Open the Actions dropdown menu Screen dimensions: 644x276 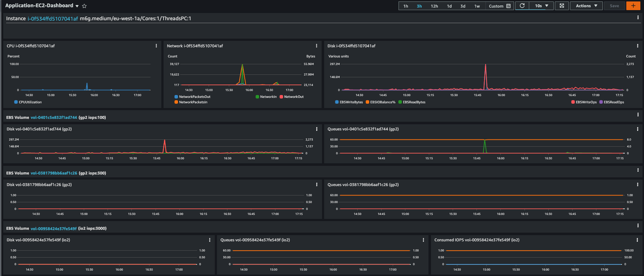pyautogui.click(x=586, y=6)
